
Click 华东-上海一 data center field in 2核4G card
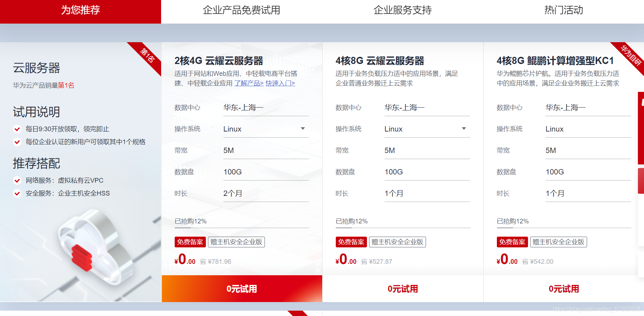(266, 108)
